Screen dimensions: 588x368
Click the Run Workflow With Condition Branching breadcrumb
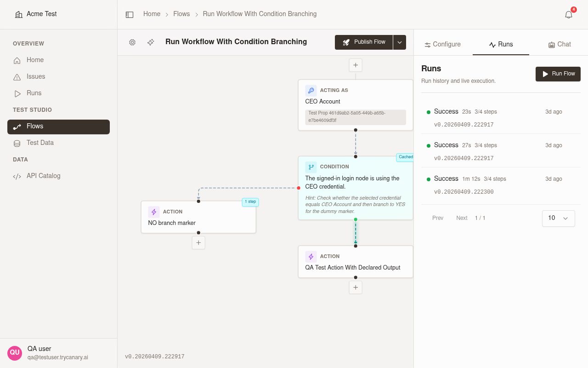coord(260,14)
